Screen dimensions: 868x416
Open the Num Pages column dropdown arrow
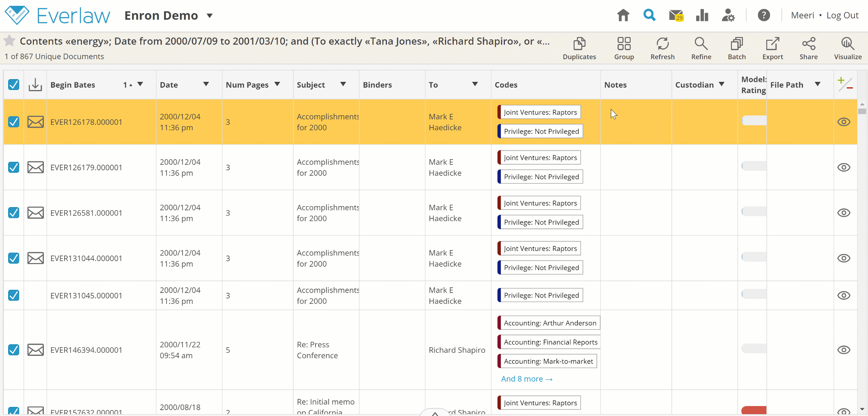pyautogui.click(x=277, y=84)
